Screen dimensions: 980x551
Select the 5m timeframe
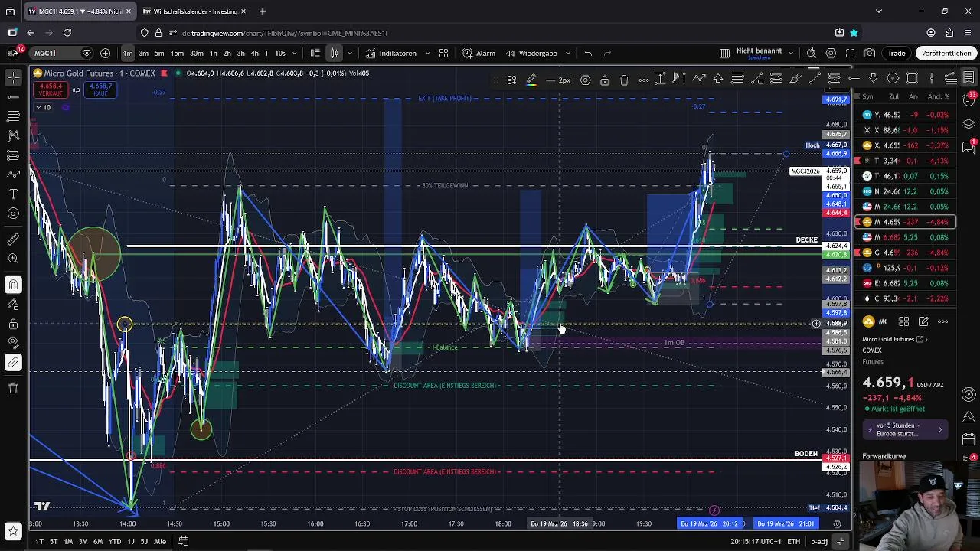[159, 53]
